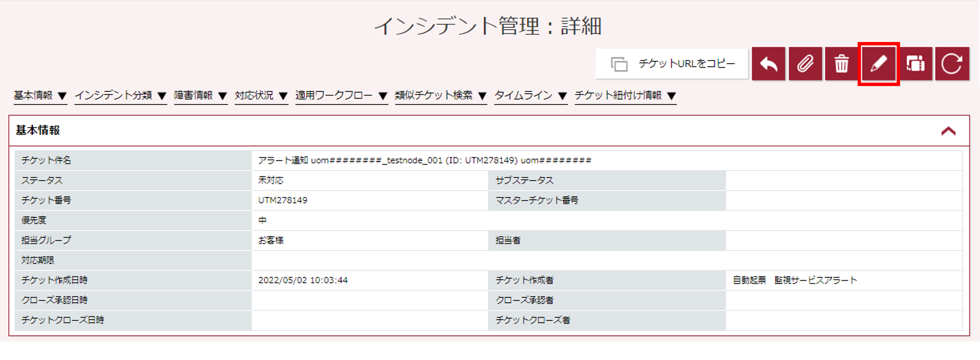Image resolution: width=980 pixels, height=360 pixels.
Task: Jump to 類似チケット検索 section link
Action: [x=441, y=95]
